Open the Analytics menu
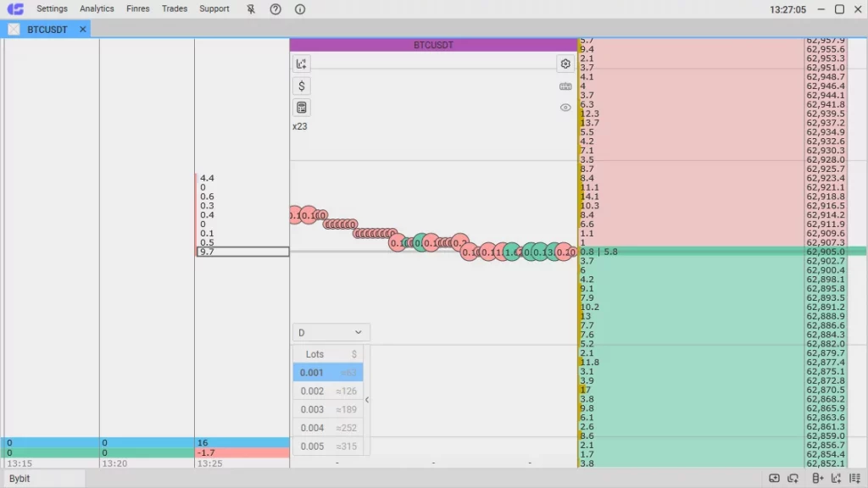 96,9
